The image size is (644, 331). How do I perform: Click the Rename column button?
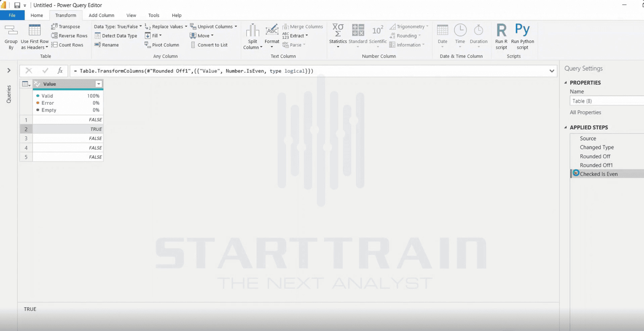tap(107, 45)
